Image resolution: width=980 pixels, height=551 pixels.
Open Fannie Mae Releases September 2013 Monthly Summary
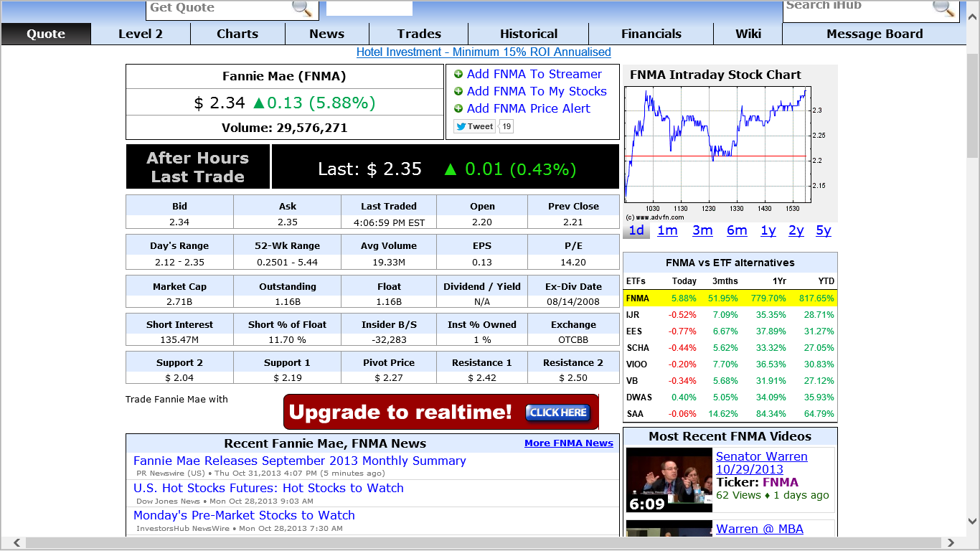pos(300,461)
